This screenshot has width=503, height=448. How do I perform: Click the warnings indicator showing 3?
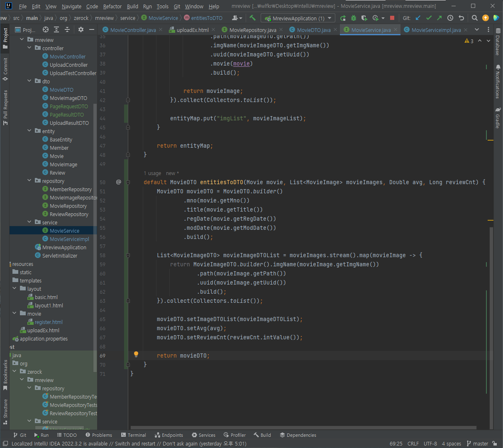click(x=469, y=41)
